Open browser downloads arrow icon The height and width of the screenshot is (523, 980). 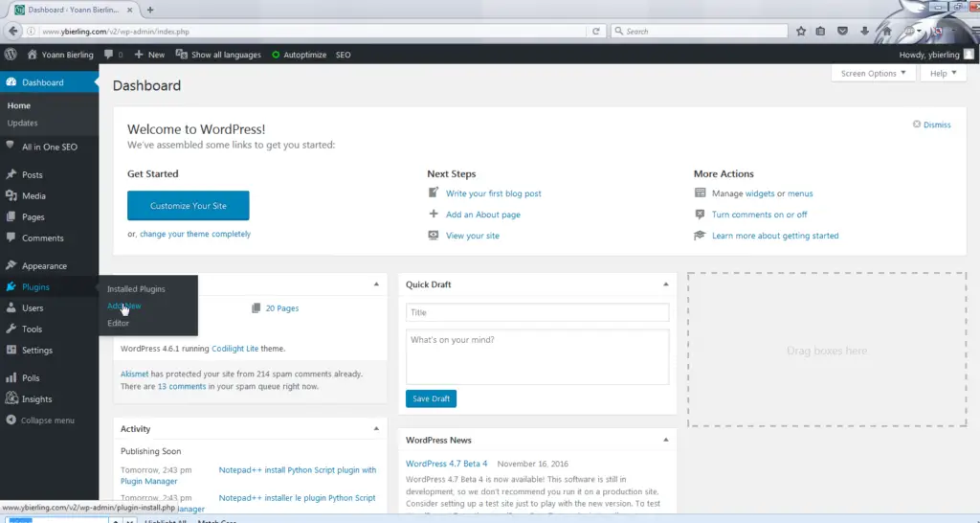coord(864,31)
